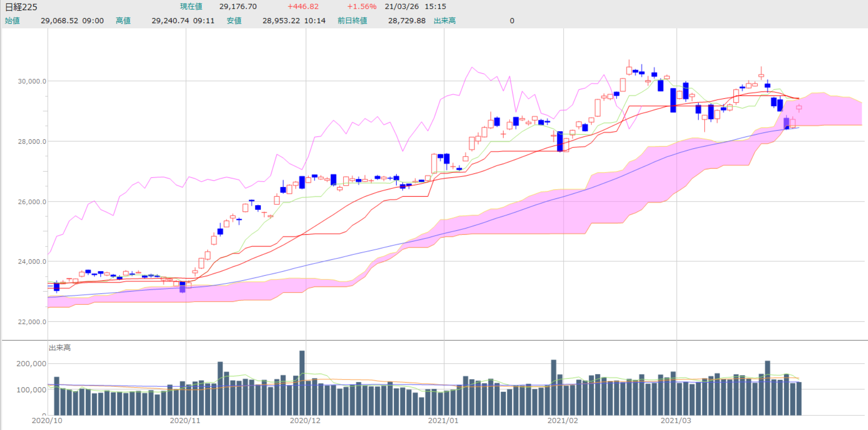This screenshot has width=868, height=430.
Task: Click the 26,000.0 price axis label
Action: tap(32, 202)
